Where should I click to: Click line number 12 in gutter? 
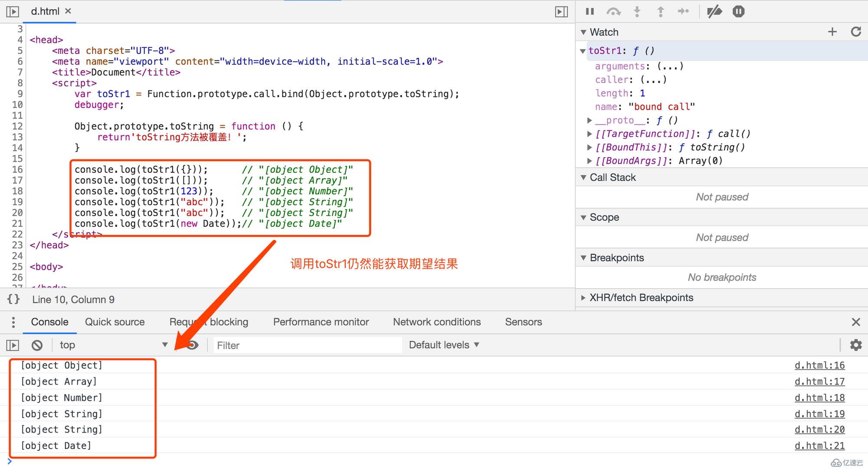[x=17, y=126]
